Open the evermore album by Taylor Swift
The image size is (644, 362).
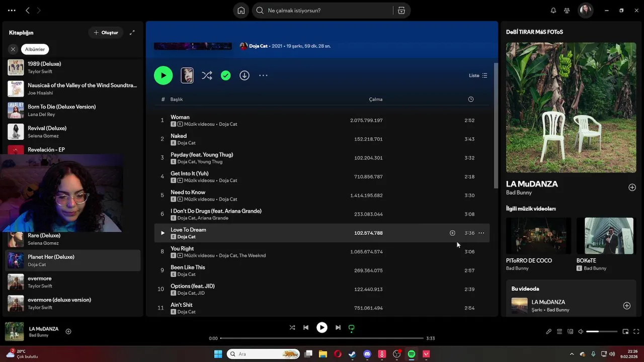coord(73,282)
